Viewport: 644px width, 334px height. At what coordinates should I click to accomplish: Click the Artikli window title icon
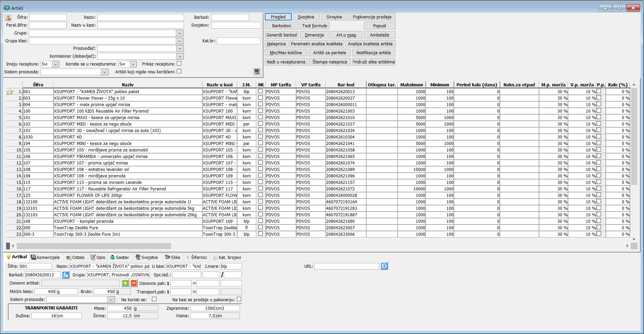7,8
